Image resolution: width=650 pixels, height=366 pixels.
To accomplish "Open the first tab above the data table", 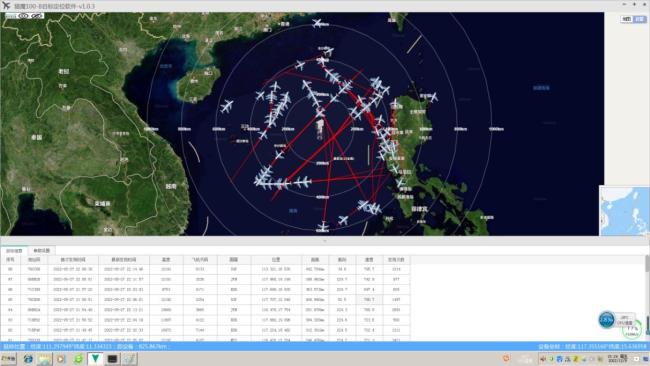I will coord(14,251).
